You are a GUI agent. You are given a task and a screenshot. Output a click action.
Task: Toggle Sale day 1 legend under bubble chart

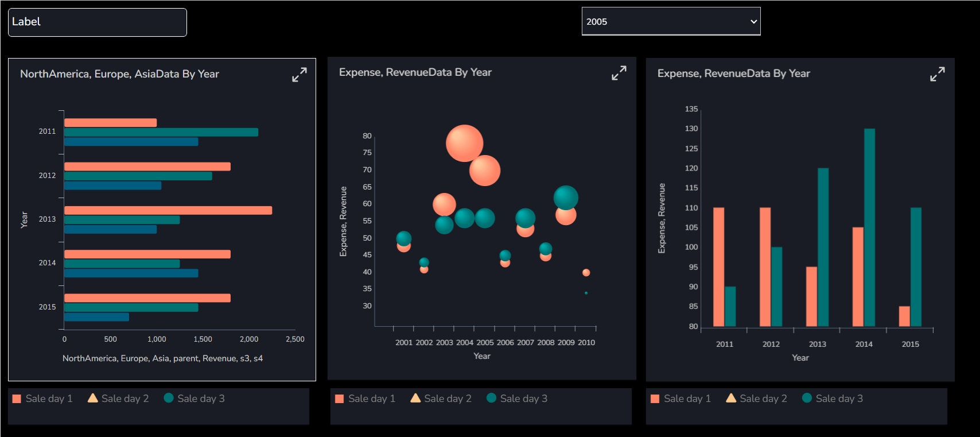[365, 399]
